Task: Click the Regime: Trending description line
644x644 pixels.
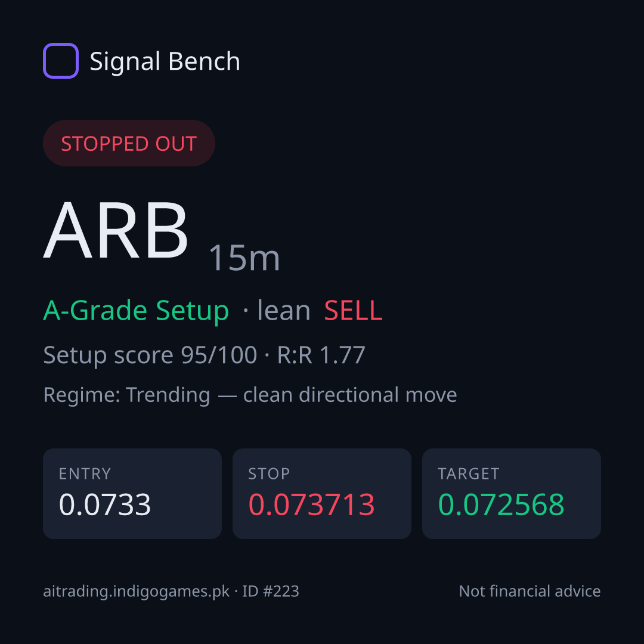Action: point(250,395)
